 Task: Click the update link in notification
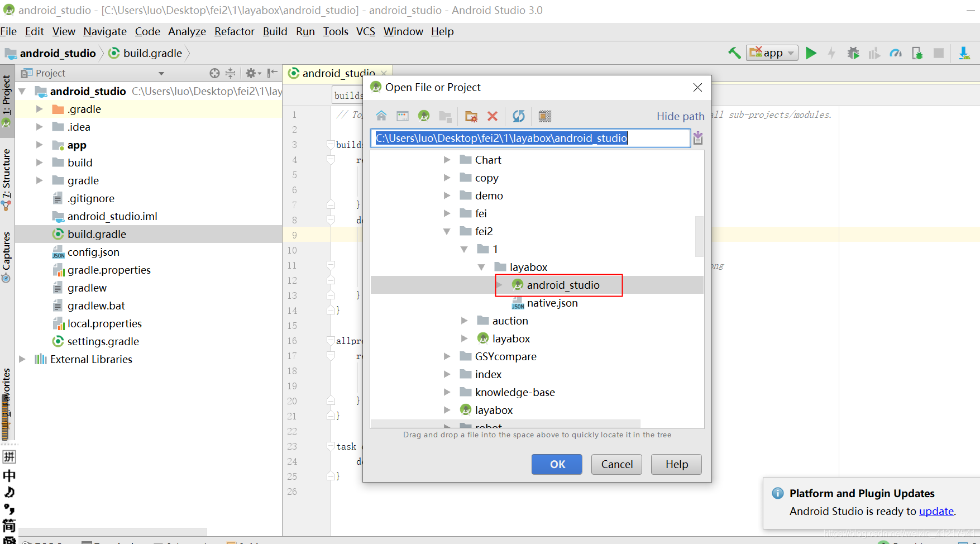pos(936,511)
